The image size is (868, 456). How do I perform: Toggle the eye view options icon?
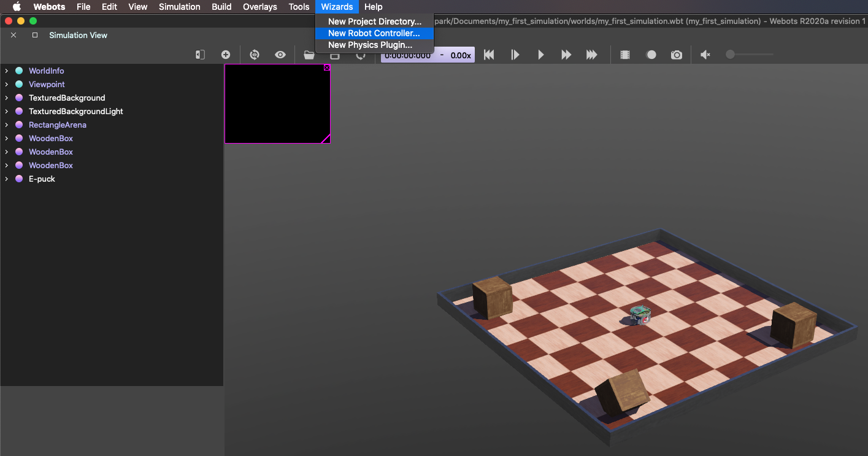[x=280, y=55]
